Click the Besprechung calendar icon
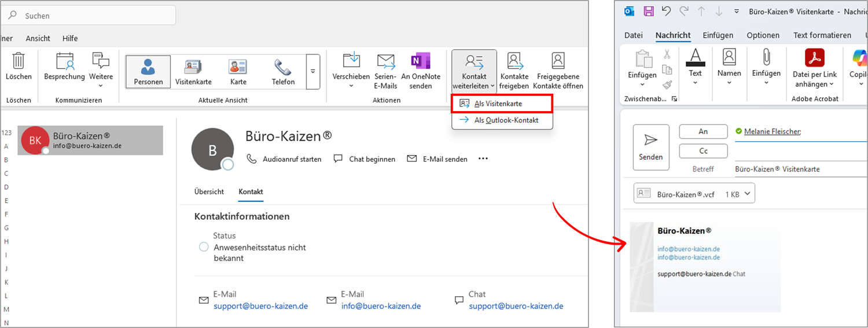The image size is (868, 328). [x=64, y=62]
